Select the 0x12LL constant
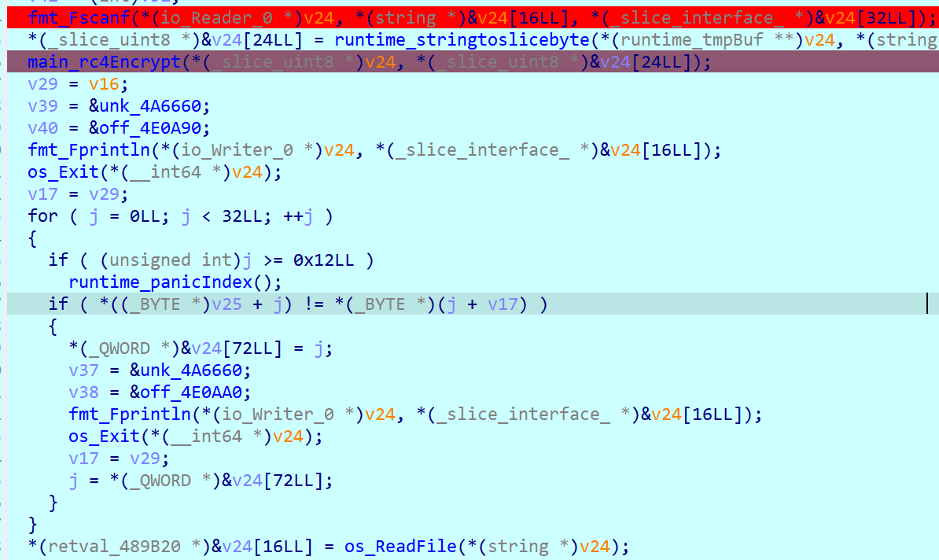The width and height of the screenshot is (939, 560). click(x=333, y=260)
